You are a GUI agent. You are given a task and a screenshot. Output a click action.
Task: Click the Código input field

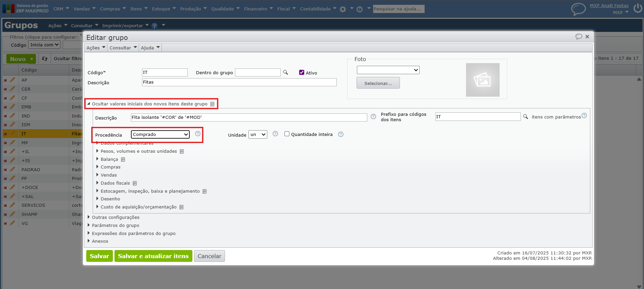pyautogui.click(x=165, y=73)
